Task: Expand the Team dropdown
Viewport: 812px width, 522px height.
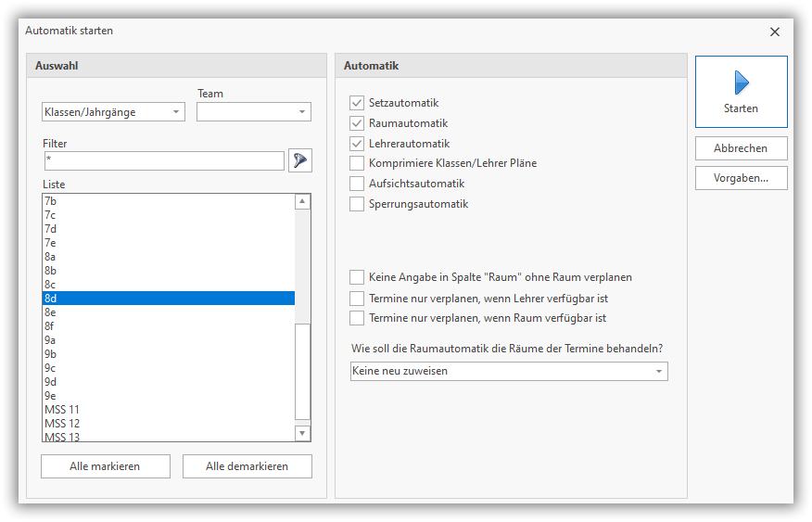Action: 254,112
